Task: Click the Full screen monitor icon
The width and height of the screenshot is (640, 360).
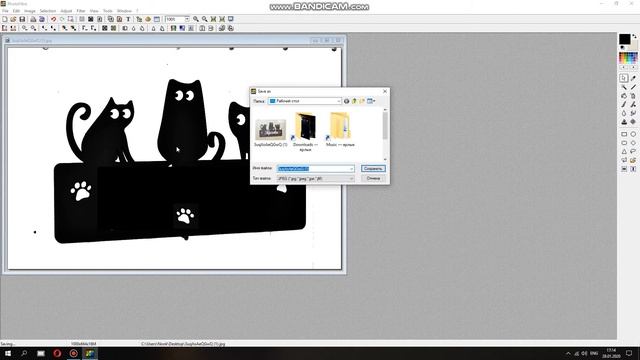Action: [231, 19]
